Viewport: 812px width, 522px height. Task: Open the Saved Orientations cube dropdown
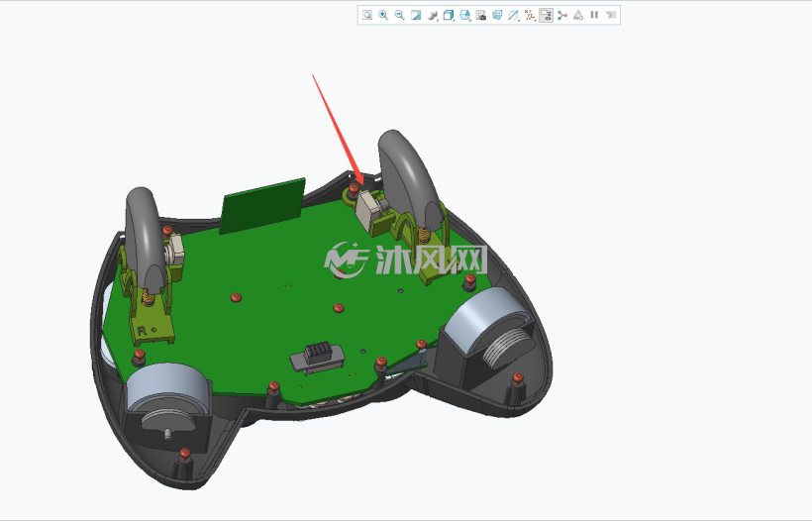click(465, 15)
